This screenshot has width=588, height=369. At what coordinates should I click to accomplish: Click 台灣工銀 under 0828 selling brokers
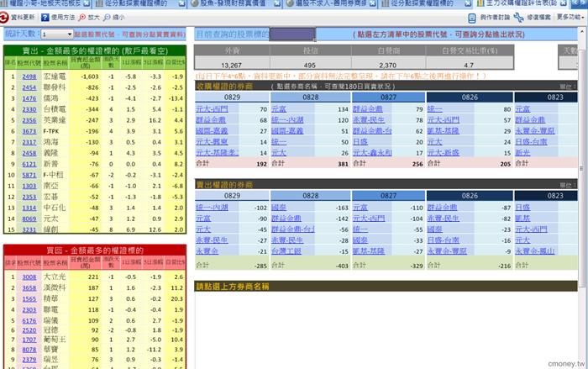[x=286, y=250]
